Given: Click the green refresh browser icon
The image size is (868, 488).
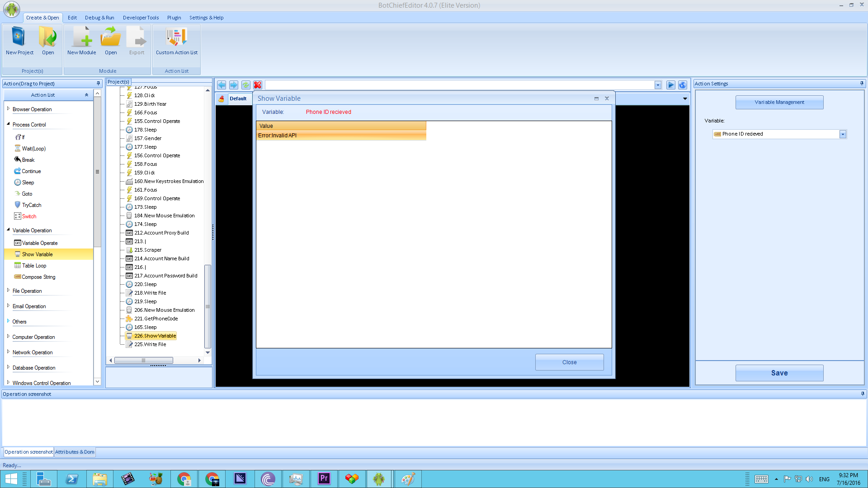Looking at the screenshot, I should pyautogui.click(x=246, y=85).
